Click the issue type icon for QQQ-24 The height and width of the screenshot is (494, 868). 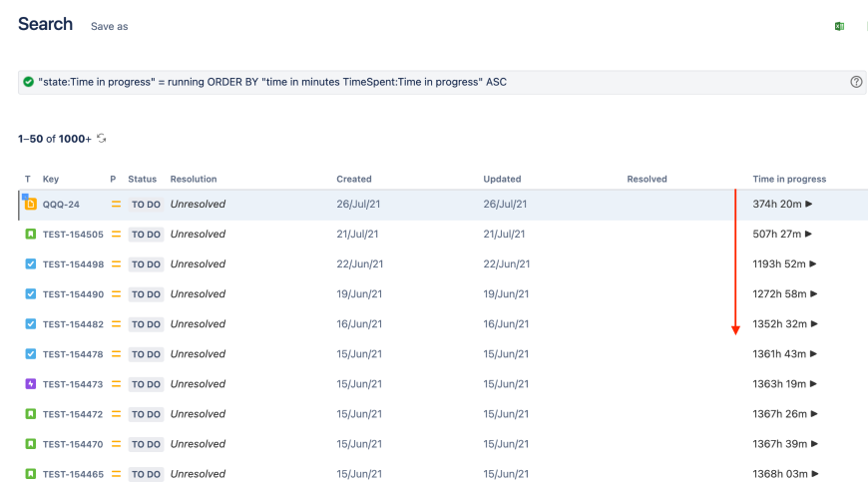coord(30,204)
